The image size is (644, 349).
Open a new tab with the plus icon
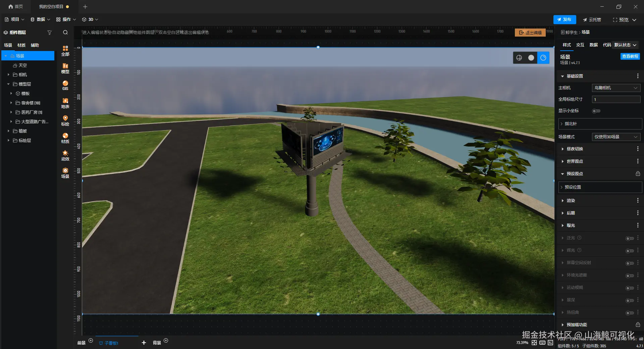(x=85, y=7)
